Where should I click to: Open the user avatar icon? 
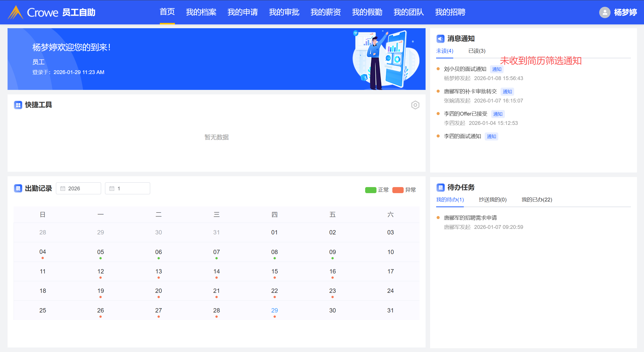coord(604,12)
